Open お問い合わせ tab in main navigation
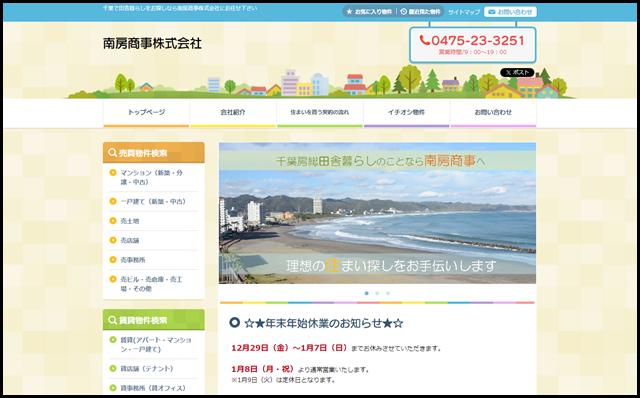This screenshot has height=398, width=640. click(493, 113)
